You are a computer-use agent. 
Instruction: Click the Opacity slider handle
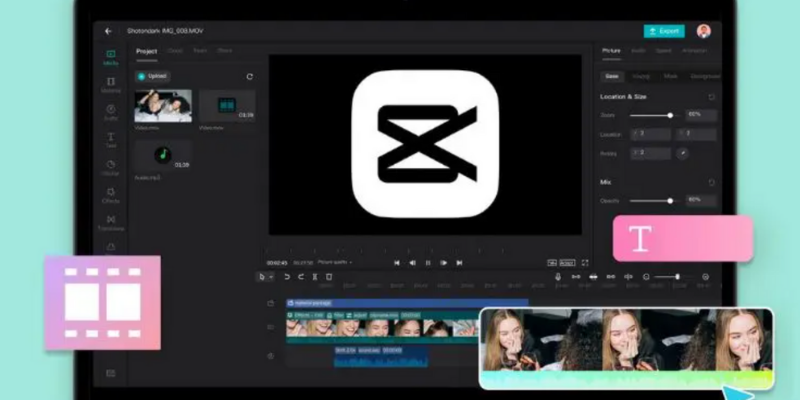pyautogui.click(x=670, y=201)
